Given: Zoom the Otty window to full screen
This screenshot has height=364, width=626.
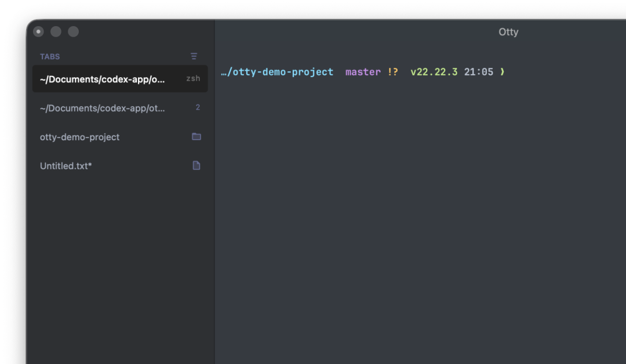Looking at the screenshot, I should coord(74,31).
